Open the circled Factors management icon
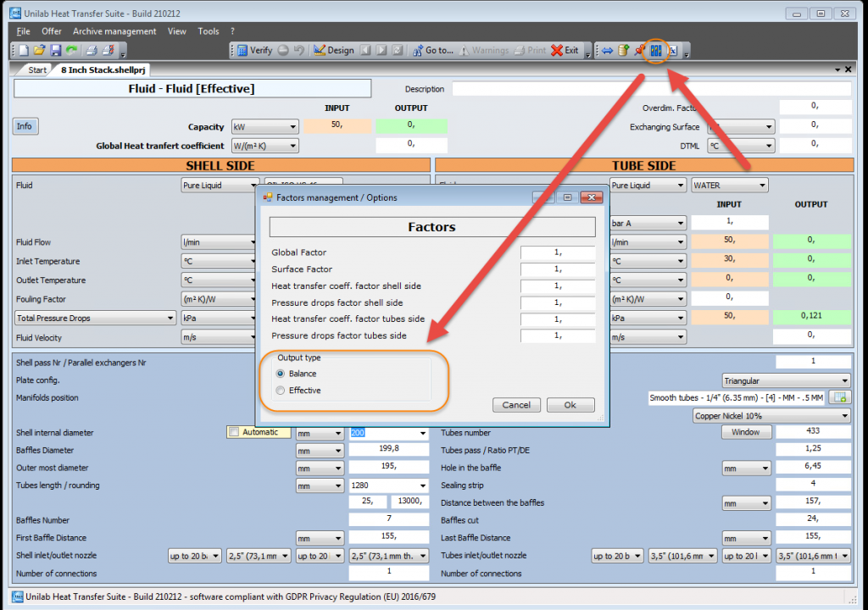This screenshot has height=610, width=868. pos(656,51)
